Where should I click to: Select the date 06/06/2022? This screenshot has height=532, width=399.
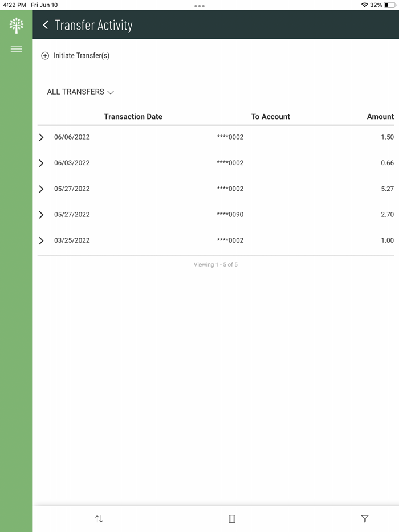(72, 137)
